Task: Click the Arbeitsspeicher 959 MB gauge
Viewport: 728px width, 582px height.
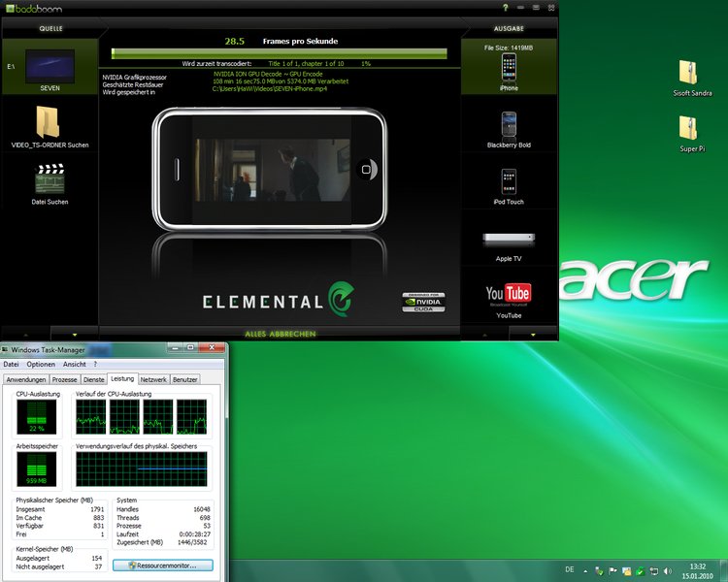Action: pyautogui.click(x=36, y=469)
